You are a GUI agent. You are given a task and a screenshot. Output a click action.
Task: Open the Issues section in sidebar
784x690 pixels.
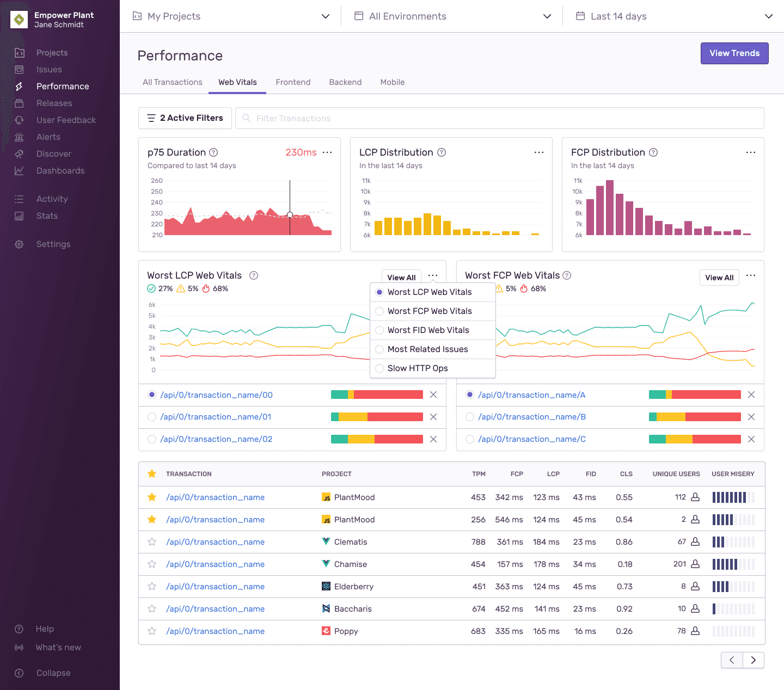(49, 69)
